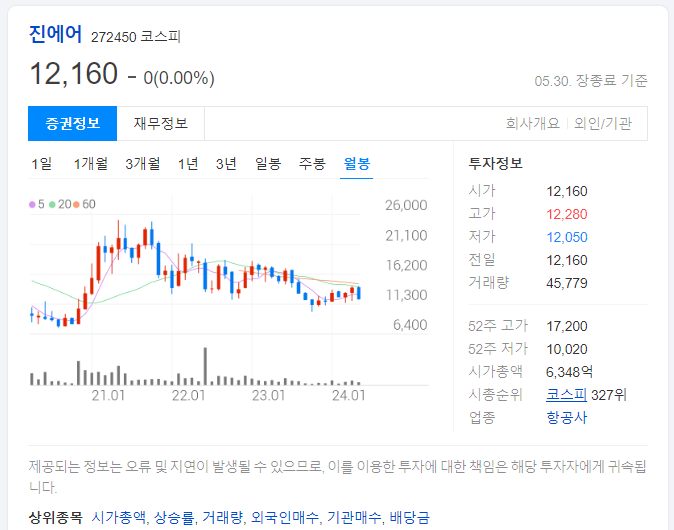Screen dimensions: 674x530
Task: Show the 3개월 chart period
Action: click(142, 164)
